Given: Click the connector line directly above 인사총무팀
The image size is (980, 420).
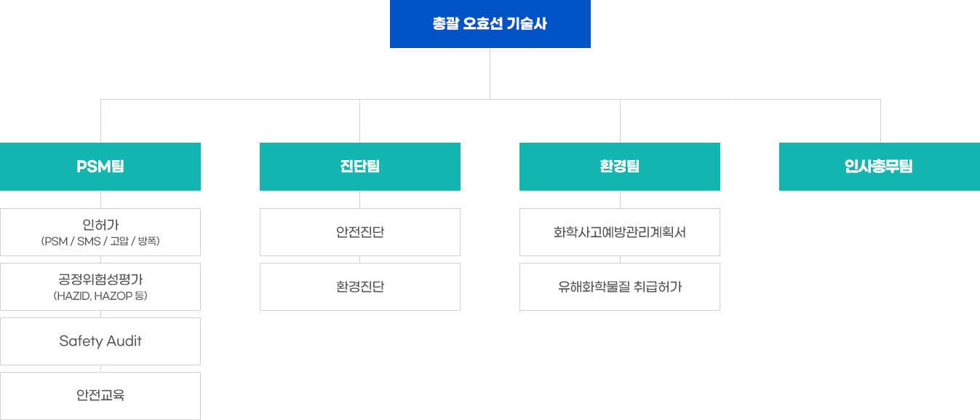Looking at the screenshot, I should (880, 121).
